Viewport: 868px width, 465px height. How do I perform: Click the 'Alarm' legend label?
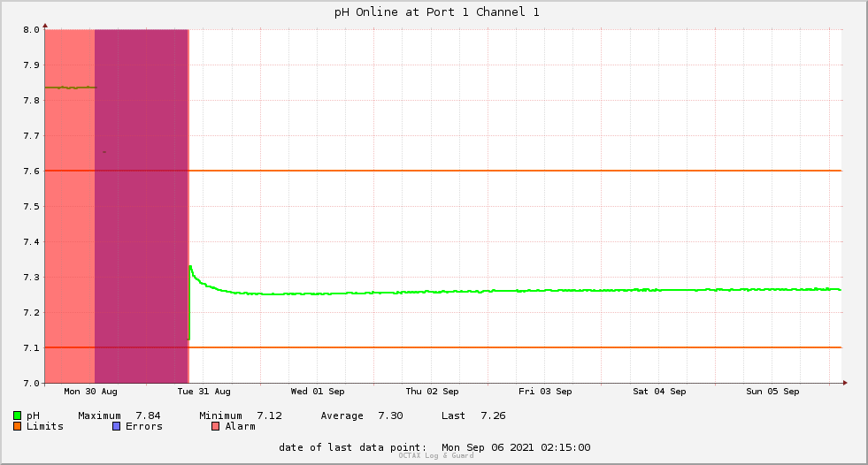[x=241, y=426]
